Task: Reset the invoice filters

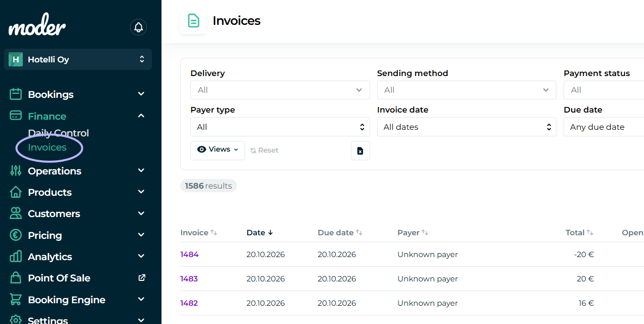Action: [x=264, y=151]
